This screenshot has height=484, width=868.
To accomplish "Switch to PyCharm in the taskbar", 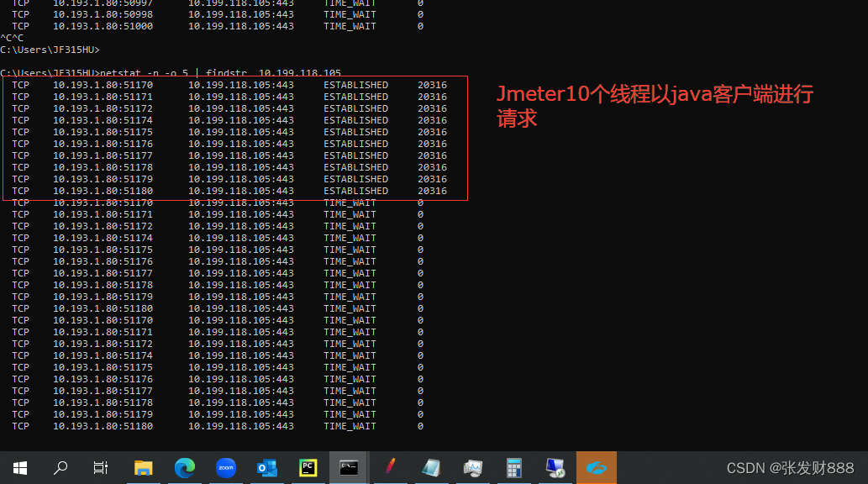I will pyautogui.click(x=308, y=469).
